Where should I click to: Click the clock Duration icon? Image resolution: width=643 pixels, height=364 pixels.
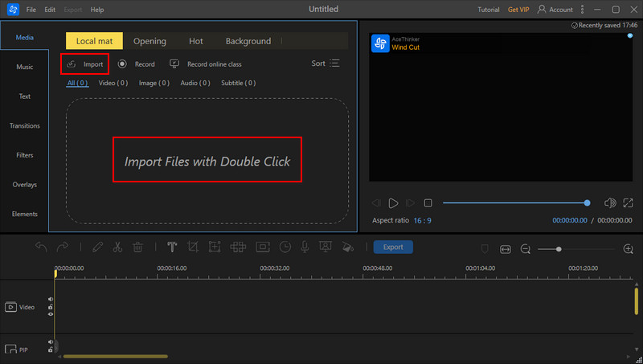(x=285, y=247)
